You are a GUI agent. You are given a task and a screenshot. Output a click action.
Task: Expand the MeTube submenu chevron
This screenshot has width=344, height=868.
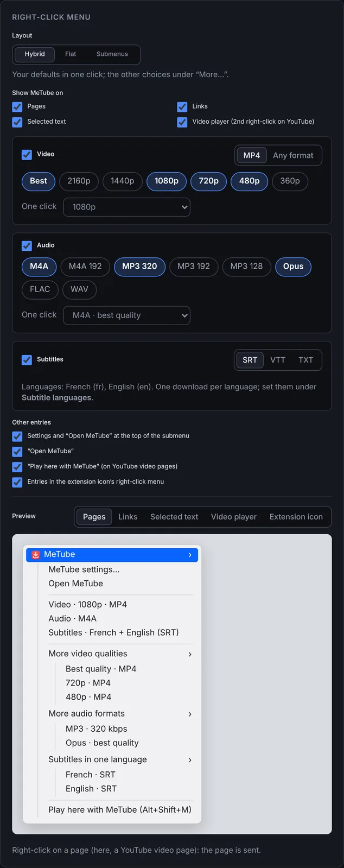(190, 555)
